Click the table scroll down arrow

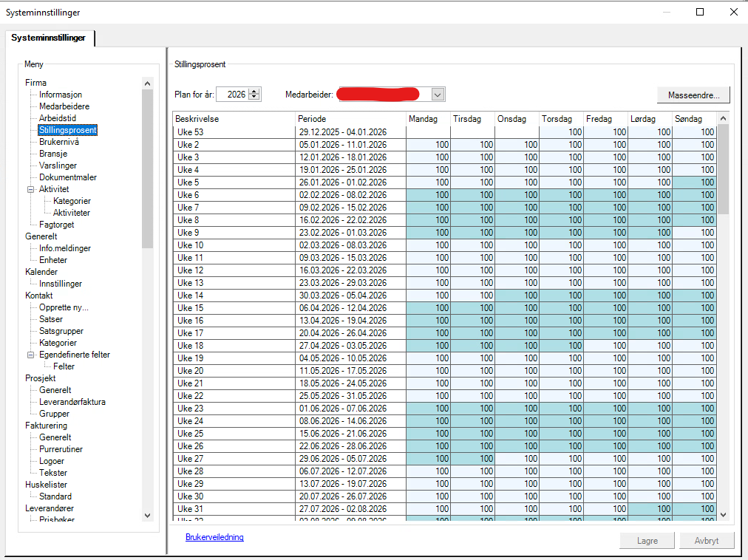[x=723, y=515]
